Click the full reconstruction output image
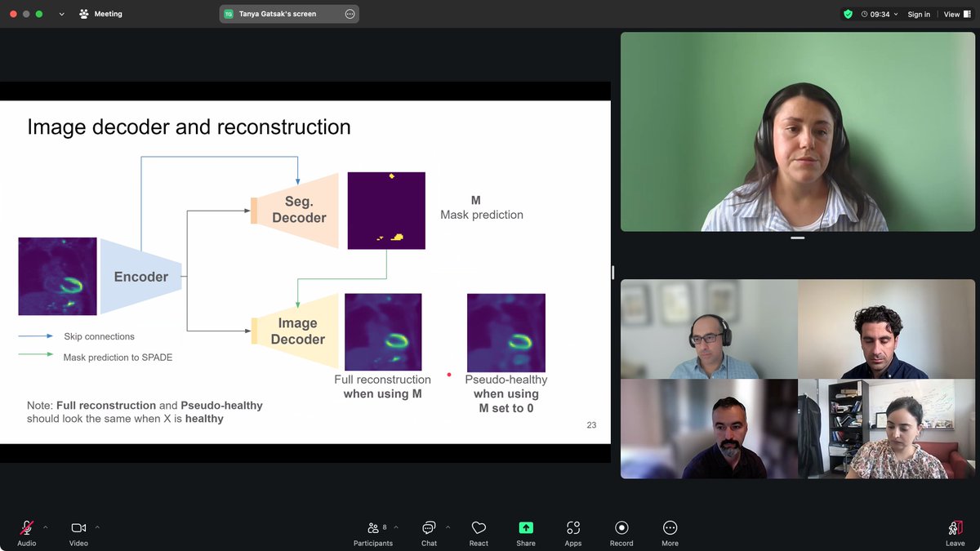This screenshot has height=551, width=980. [x=383, y=332]
